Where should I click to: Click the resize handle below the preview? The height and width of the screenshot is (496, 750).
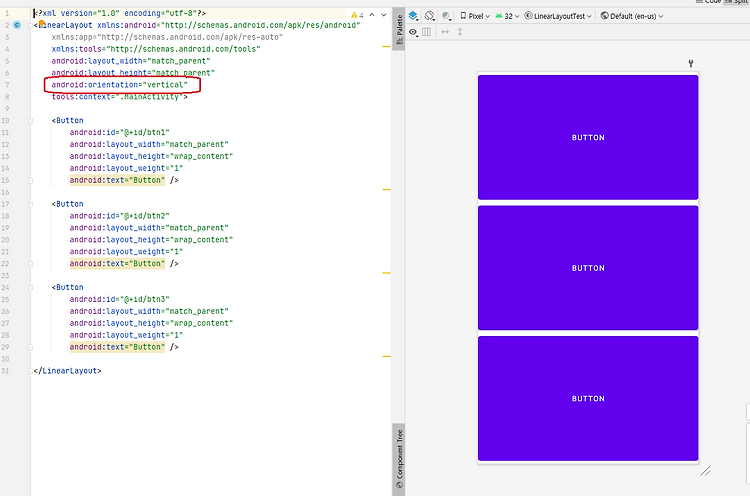(705, 471)
